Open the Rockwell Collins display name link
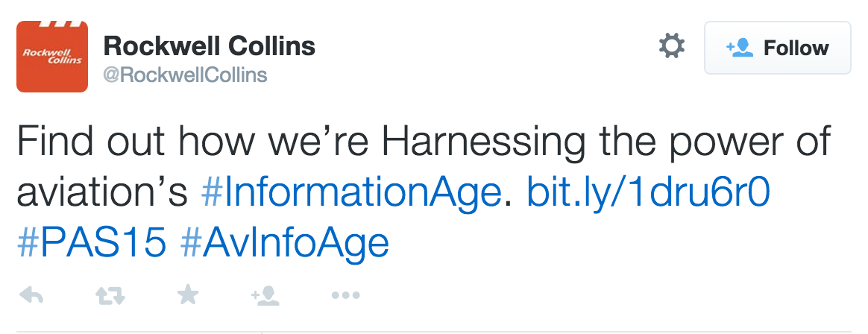868x334 pixels. coord(210,46)
